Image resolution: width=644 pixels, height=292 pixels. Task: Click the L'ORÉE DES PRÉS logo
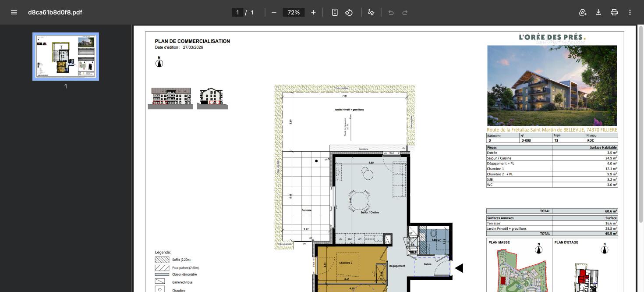[552, 38]
